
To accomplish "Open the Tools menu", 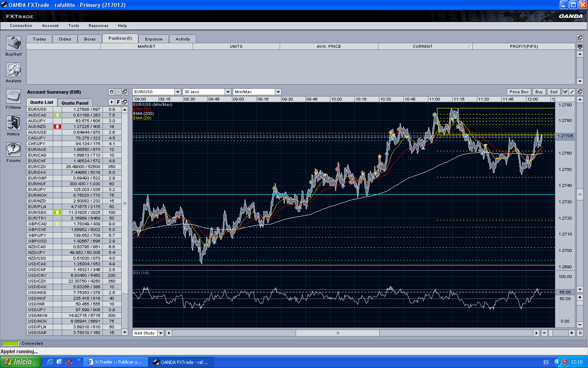I will (x=74, y=26).
